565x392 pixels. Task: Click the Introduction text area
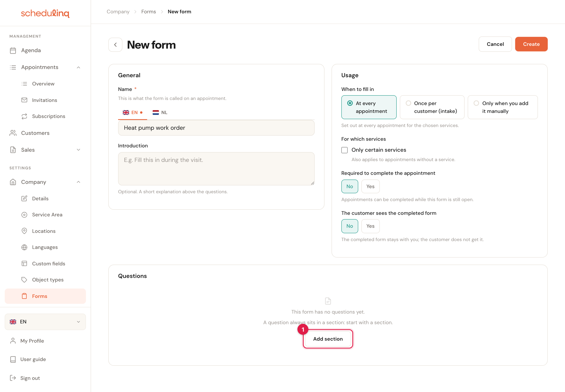pos(216,169)
